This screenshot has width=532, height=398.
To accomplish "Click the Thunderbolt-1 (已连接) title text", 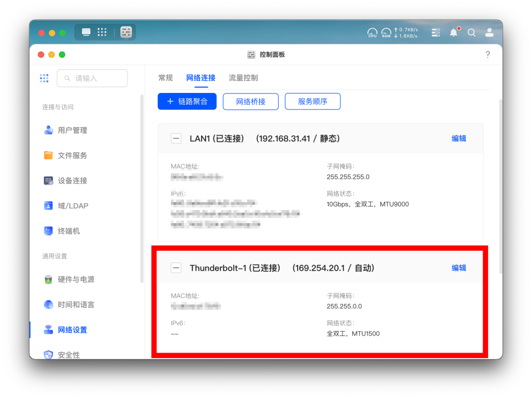I will click(x=235, y=268).
